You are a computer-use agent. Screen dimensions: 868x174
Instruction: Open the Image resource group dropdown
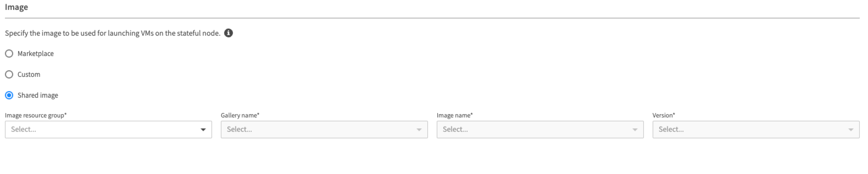[101, 130]
